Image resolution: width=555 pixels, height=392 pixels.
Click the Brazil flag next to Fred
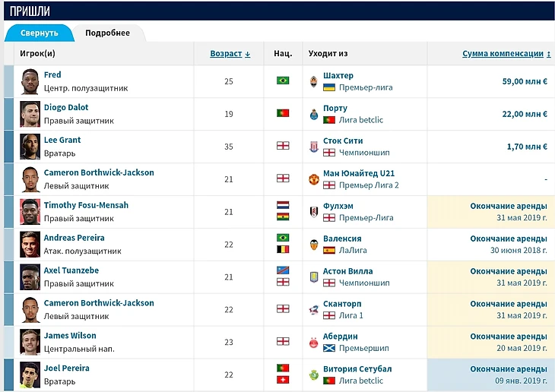(x=283, y=81)
